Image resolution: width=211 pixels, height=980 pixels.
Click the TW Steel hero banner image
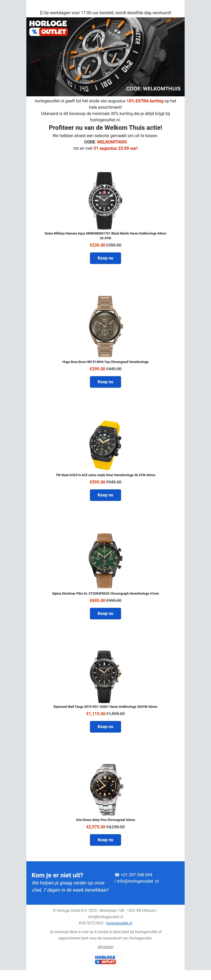[x=105, y=57]
